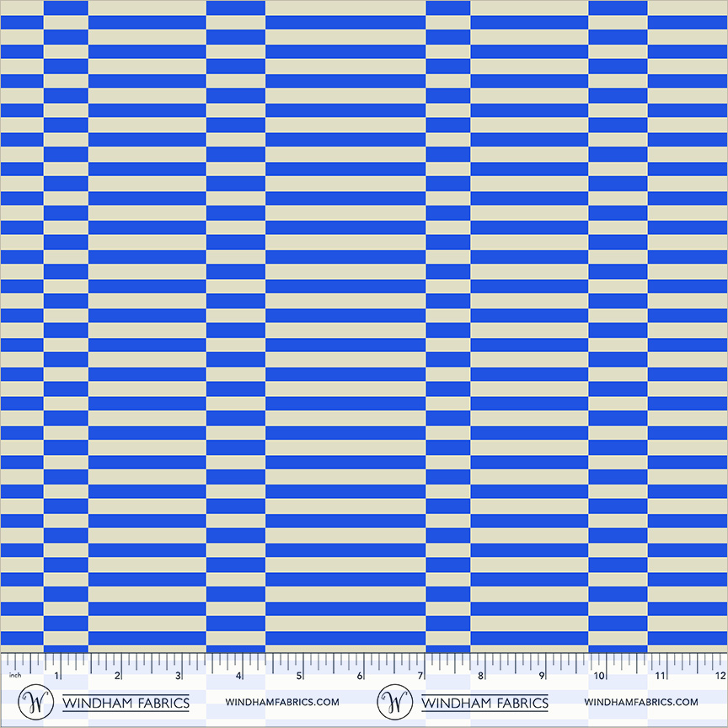728x728 pixels.
Task: Click ruler number 1
Action: click(x=56, y=676)
